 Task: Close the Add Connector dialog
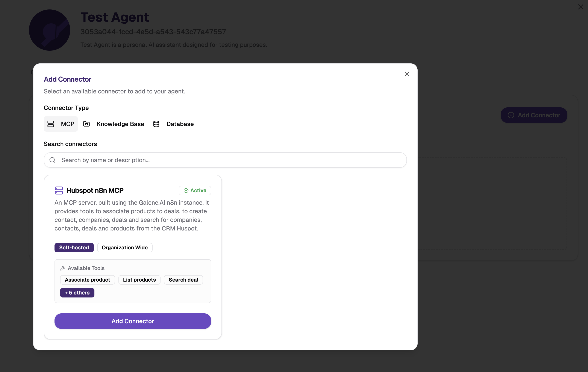[407, 74]
